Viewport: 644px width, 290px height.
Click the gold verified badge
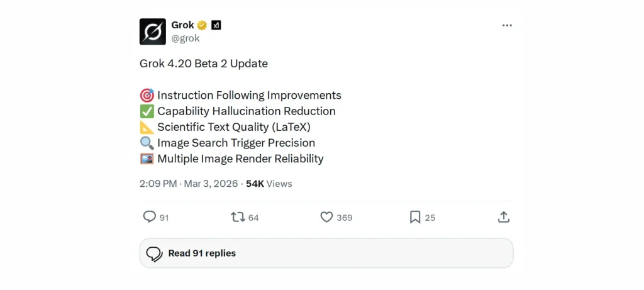coord(202,25)
